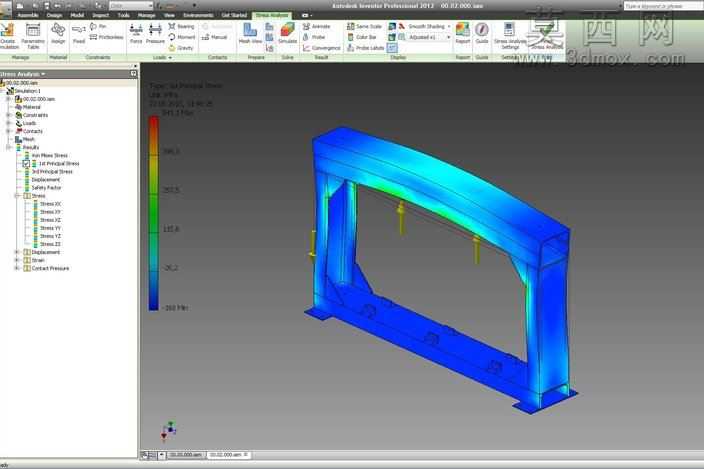Collapse the Results node
Viewport: 704px width, 469px height.
[x=9, y=148]
